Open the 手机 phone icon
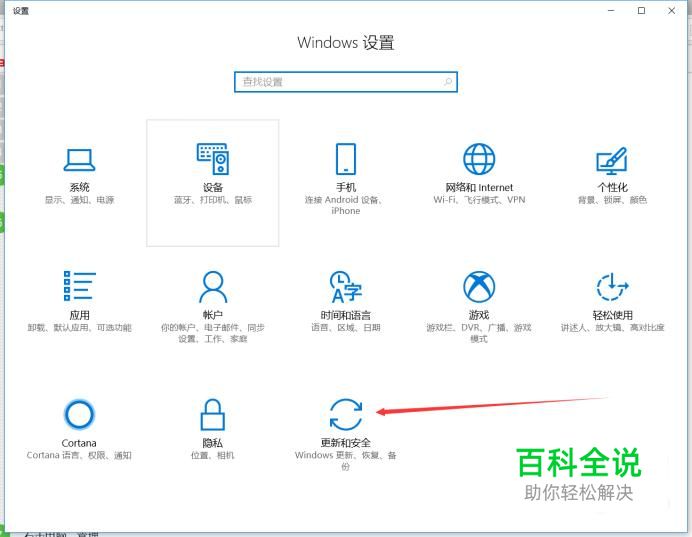692x537 pixels. (346, 159)
